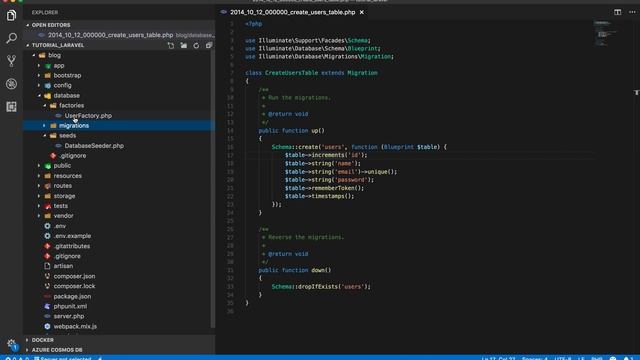Open the artisan file
This screenshot has width=640, height=360.
[x=63, y=266]
